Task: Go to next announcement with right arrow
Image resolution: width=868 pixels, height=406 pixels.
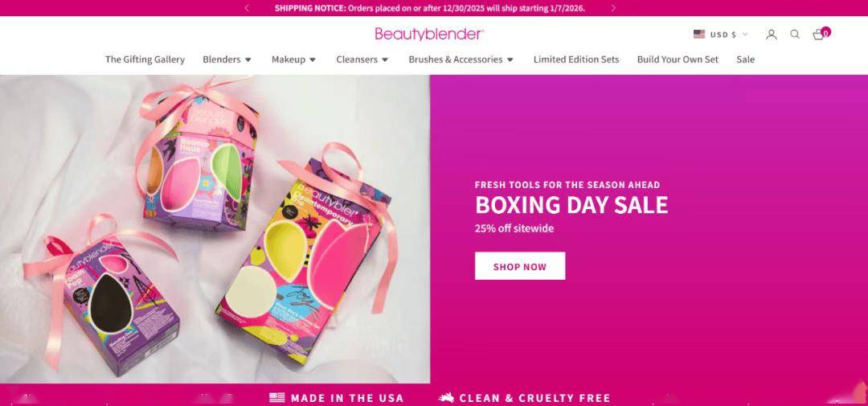Action: coord(613,8)
